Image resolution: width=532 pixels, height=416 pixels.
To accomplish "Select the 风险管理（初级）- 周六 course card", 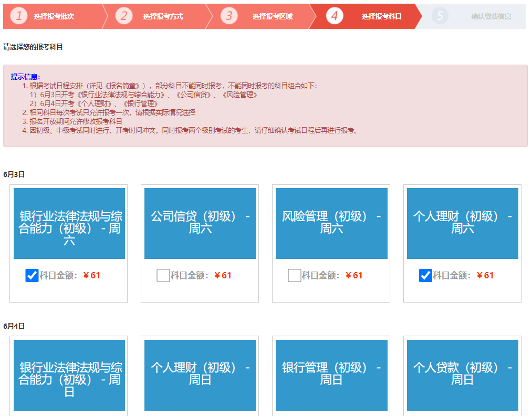I will [331, 223].
